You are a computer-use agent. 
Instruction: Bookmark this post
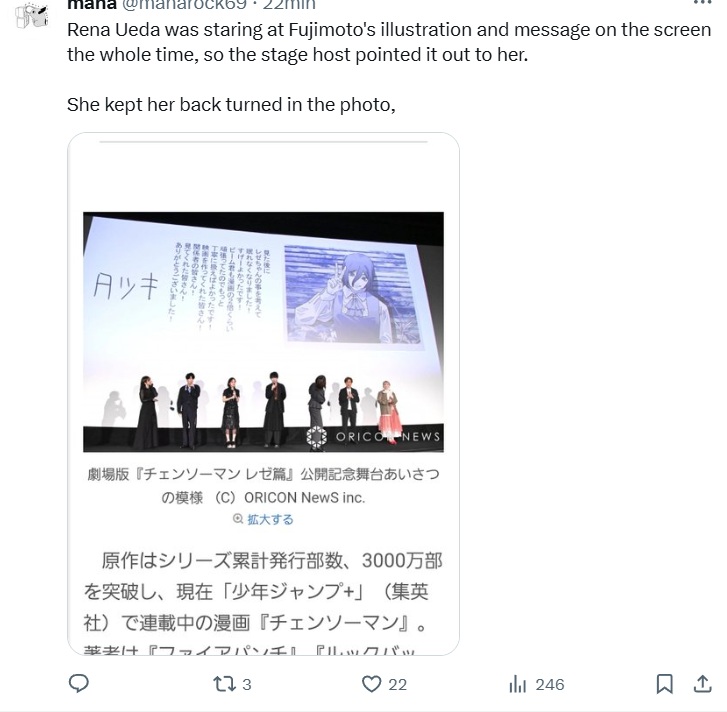664,684
